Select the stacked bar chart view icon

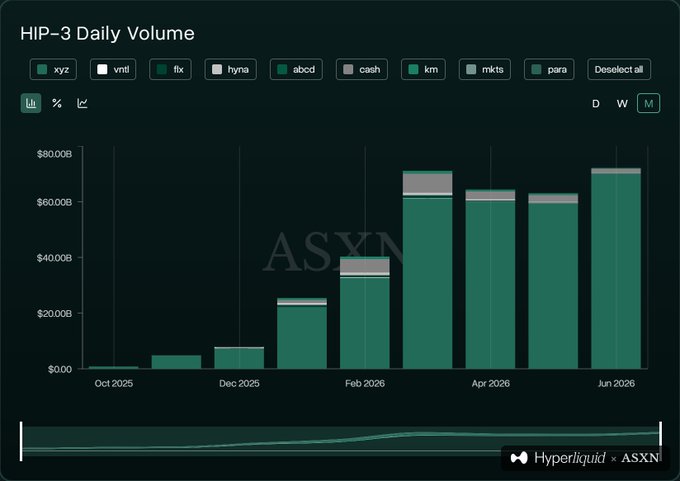tap(31, 103)
